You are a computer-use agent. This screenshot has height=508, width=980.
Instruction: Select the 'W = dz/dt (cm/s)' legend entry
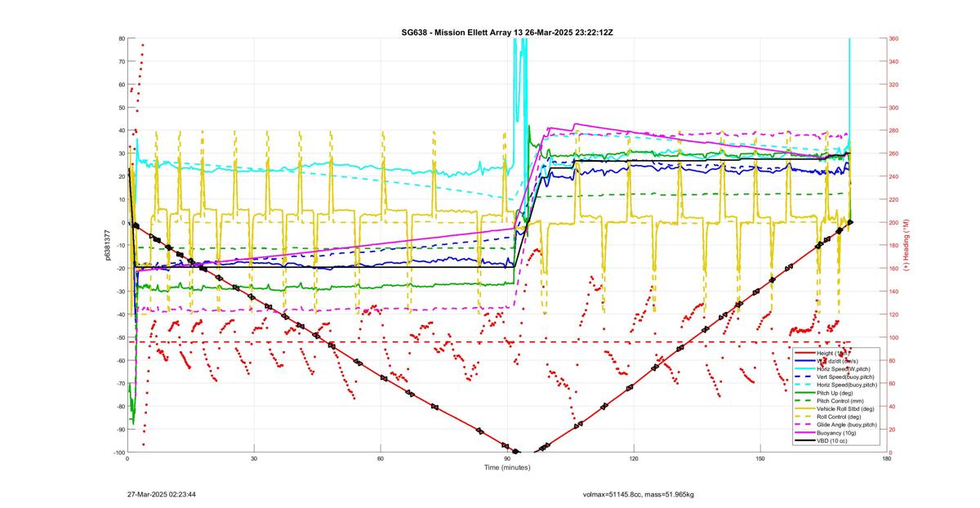[x=837, y=361]
